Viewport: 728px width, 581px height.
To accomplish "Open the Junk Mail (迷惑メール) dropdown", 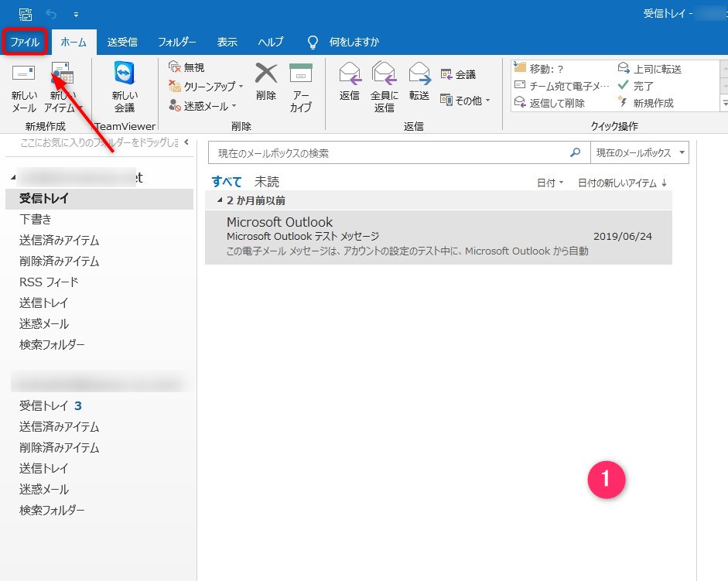I will point(234,105).
